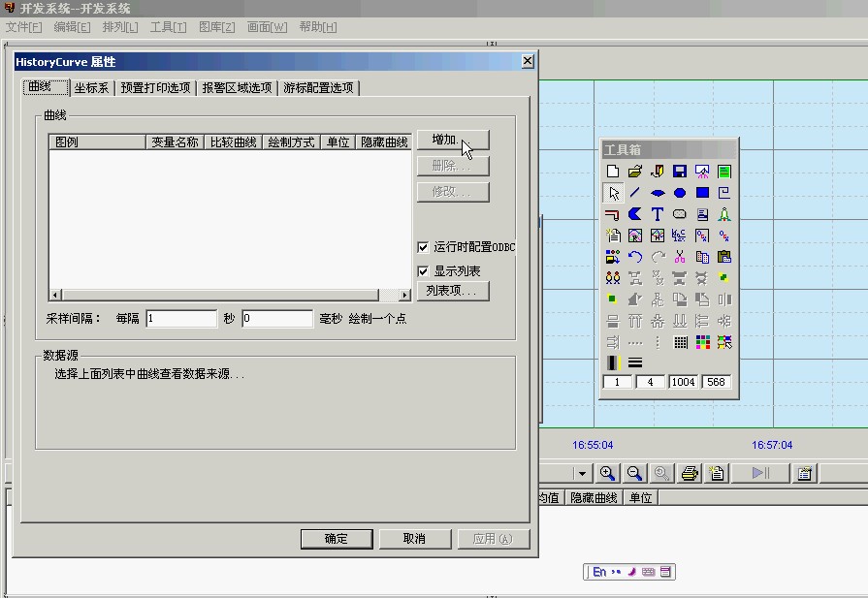The height and width of the screenshot is (598, 868).
Task: Click the printer icon on curve toolbar
Action: pyautogui.click(x=690, y=473)
